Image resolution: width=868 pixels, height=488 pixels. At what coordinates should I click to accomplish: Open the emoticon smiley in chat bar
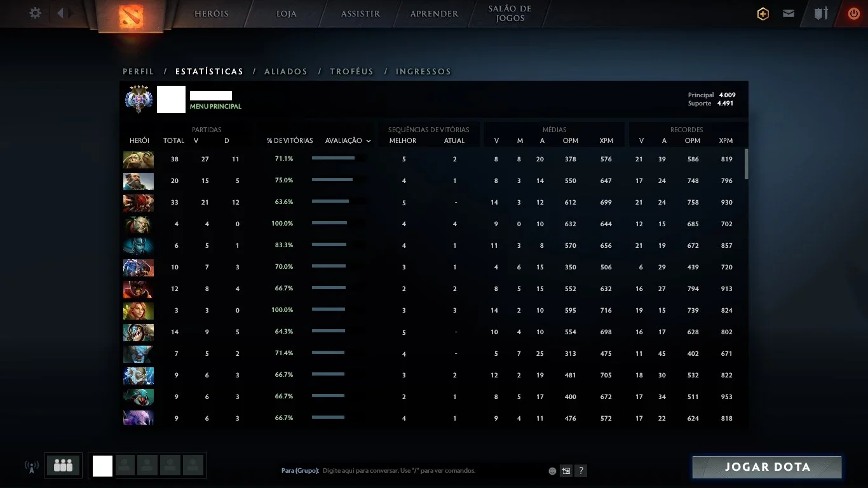(552, 471)
